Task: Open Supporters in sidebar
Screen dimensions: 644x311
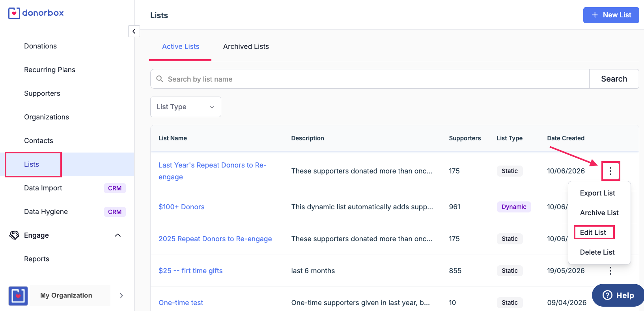Action: pyautogui.click(x=42, y=93)
